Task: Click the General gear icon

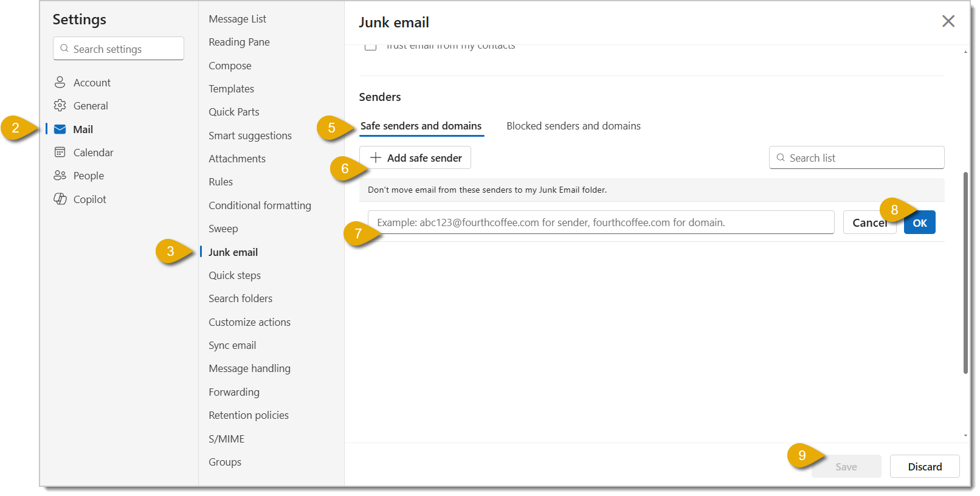Action: pos(60,105)
